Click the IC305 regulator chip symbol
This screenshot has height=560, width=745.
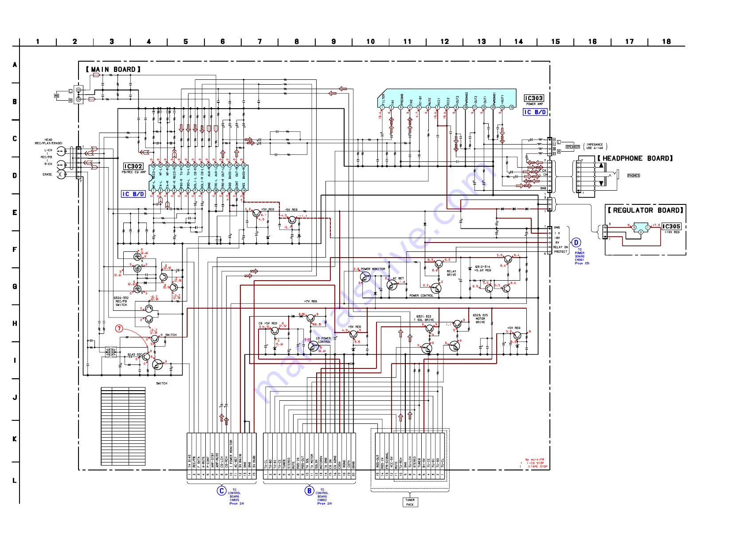pos(641,228)
